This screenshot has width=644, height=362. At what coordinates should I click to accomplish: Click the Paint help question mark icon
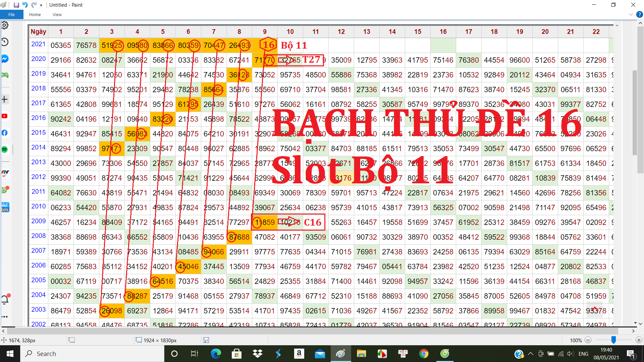[x=639, y=14]
